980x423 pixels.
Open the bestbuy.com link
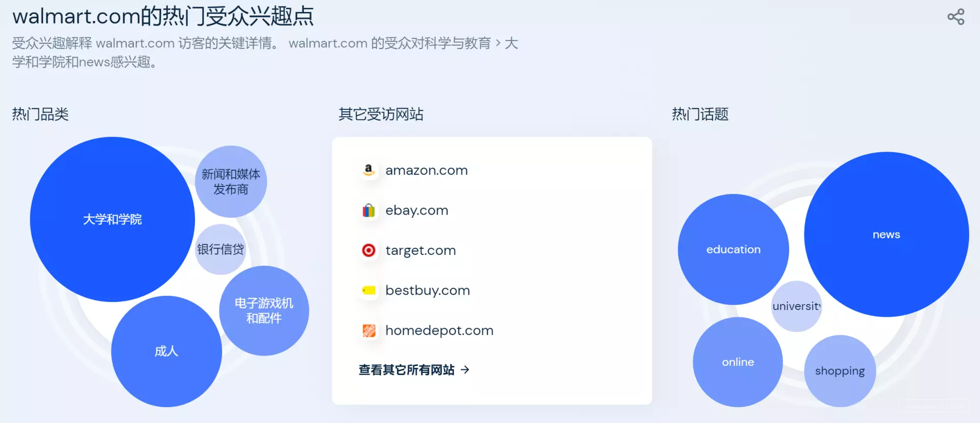[427, 290]
